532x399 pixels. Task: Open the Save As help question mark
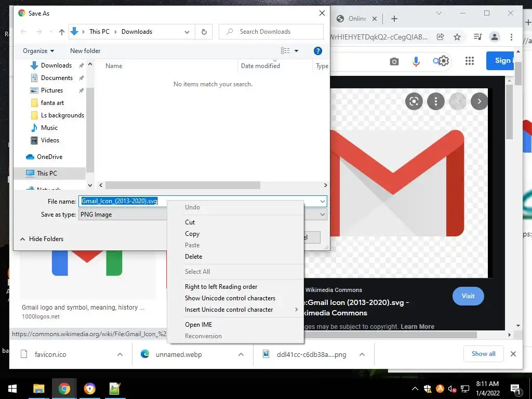tap(317, 51)
